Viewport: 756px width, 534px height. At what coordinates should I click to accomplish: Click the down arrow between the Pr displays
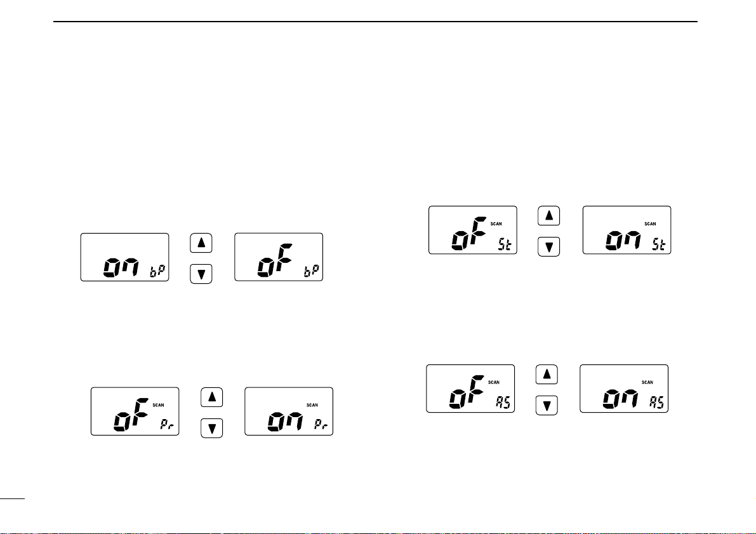(212, 428)
